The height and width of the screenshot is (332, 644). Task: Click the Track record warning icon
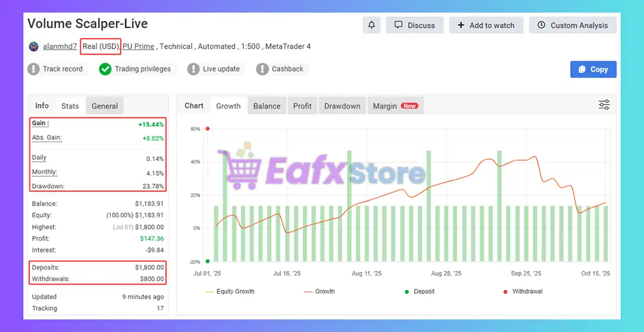coord(34,69)
